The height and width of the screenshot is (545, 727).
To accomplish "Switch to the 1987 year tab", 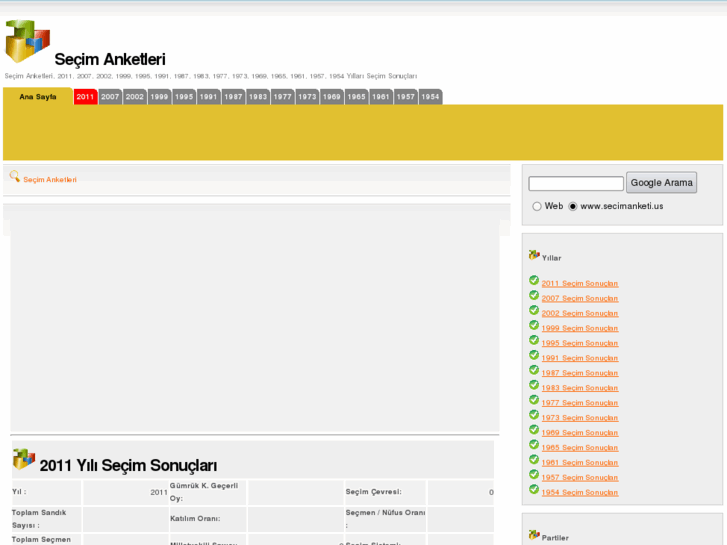I will coord(233,96).
